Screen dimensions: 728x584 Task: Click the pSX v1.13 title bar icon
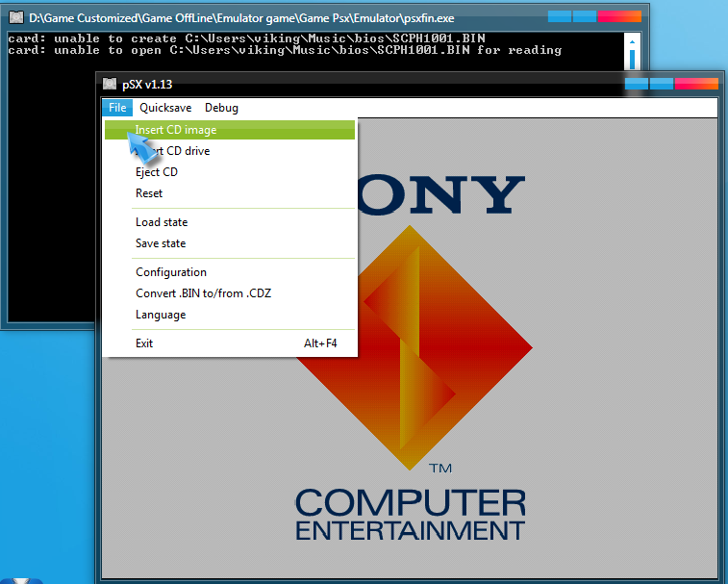coord(110,84)
